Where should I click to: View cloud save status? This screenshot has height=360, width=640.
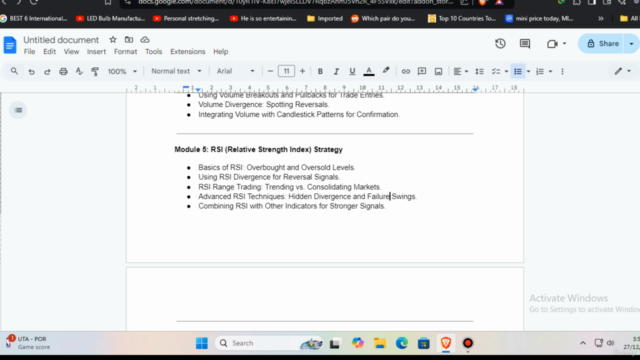click(x=144, y=40)
